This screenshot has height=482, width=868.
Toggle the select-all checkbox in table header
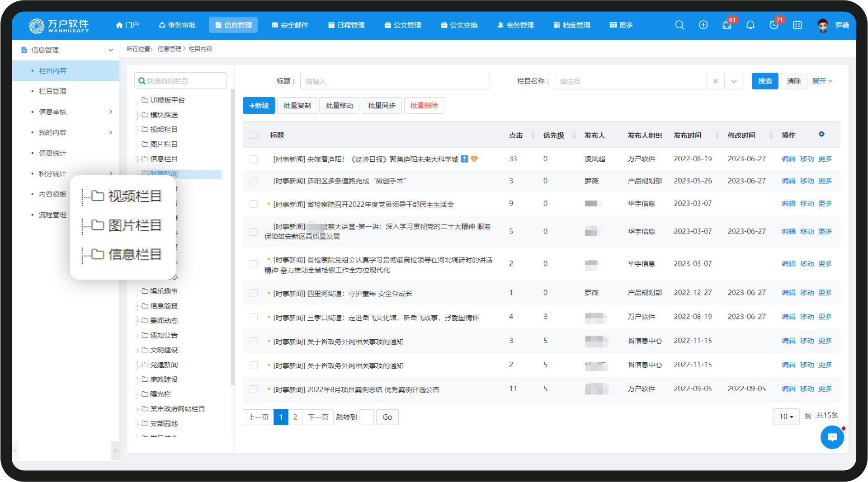(x=254, y=135)
